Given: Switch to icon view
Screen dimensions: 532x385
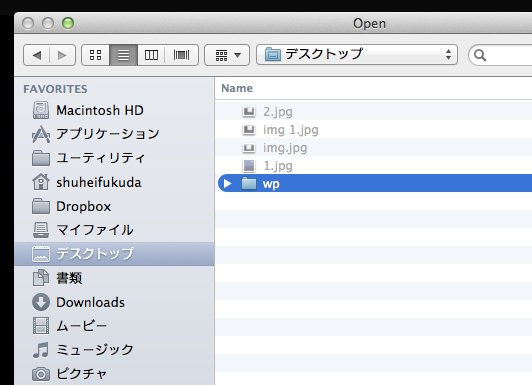Looking at the screenshot, I should (96, 55).
